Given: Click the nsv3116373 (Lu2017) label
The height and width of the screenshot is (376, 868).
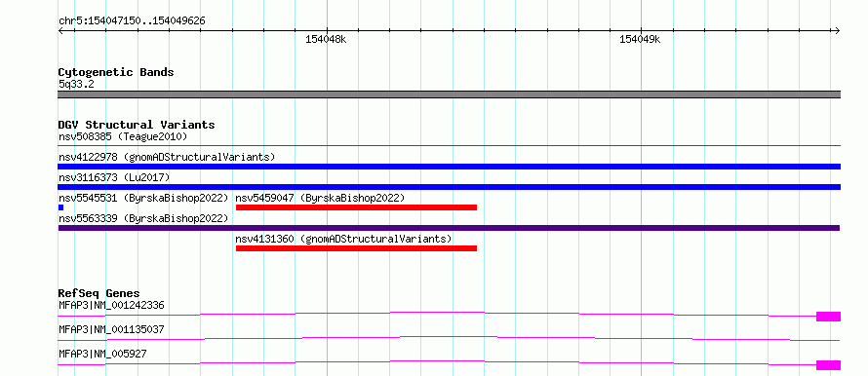Looking at the screenshot, I should coord(114,177).
